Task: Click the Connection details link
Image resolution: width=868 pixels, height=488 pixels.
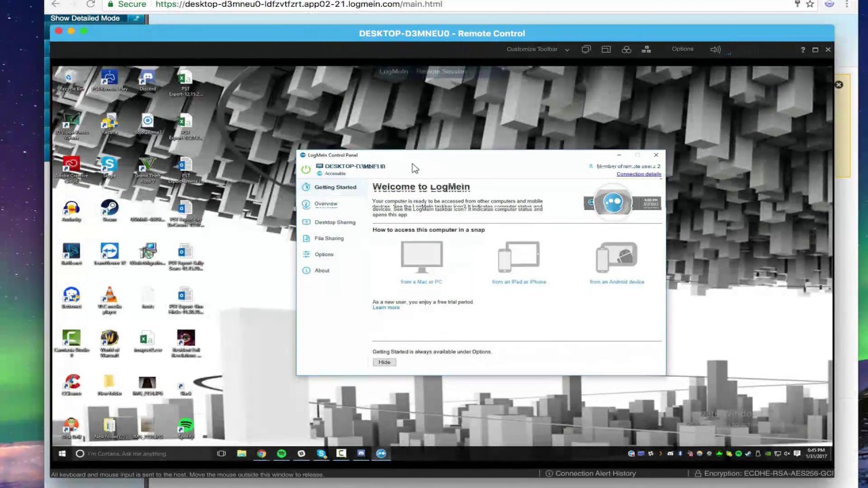Action: [x=639, y=174]
